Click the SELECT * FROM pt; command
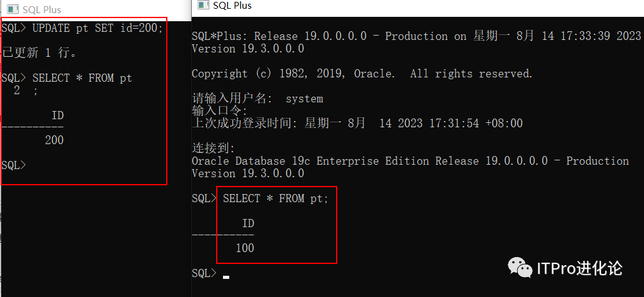The height and width of the screenshot is (297, 644). pyautogui.click(x=275, y=198)
